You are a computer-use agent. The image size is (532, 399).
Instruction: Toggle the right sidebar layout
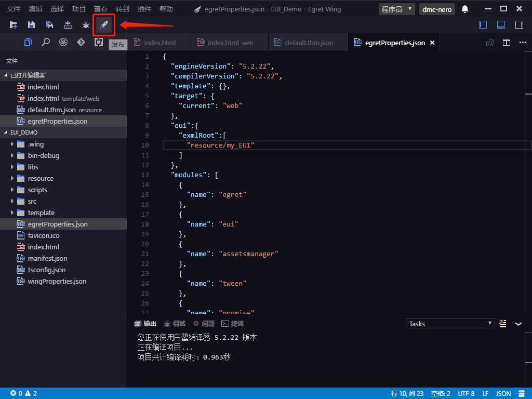click(x=519, y=25)
